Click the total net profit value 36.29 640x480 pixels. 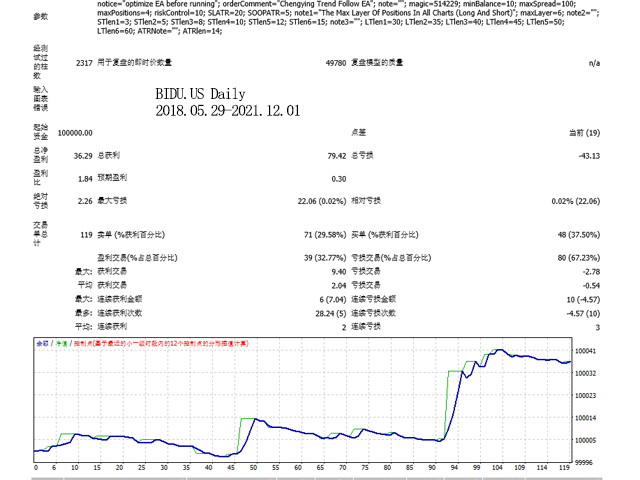(83, 156)
